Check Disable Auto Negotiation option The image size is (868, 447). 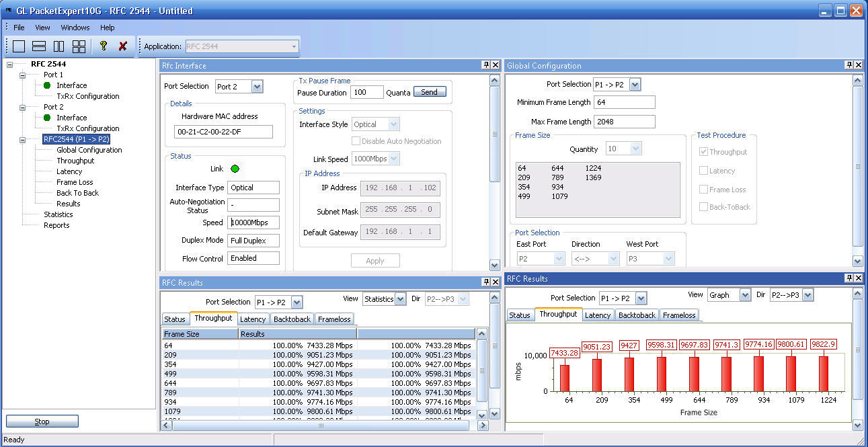click(356, 141)
